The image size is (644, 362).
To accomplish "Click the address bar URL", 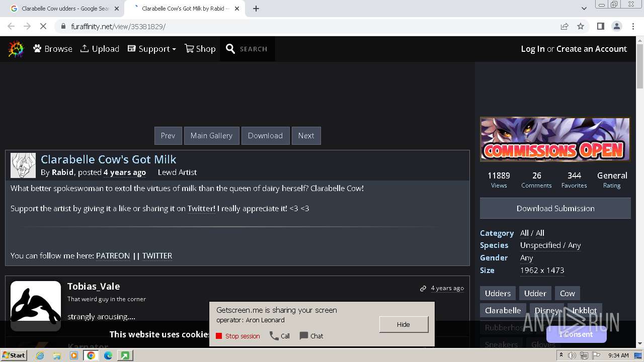I will pos(118,26).
